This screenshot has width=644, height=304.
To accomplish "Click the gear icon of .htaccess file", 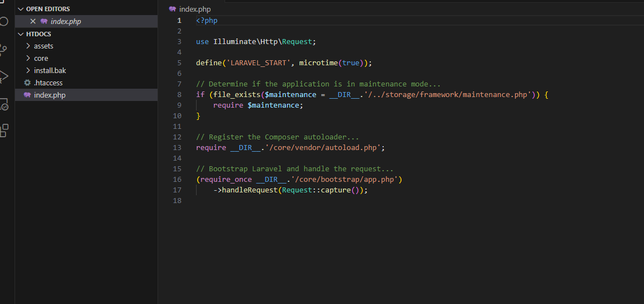I will (27, 83).
